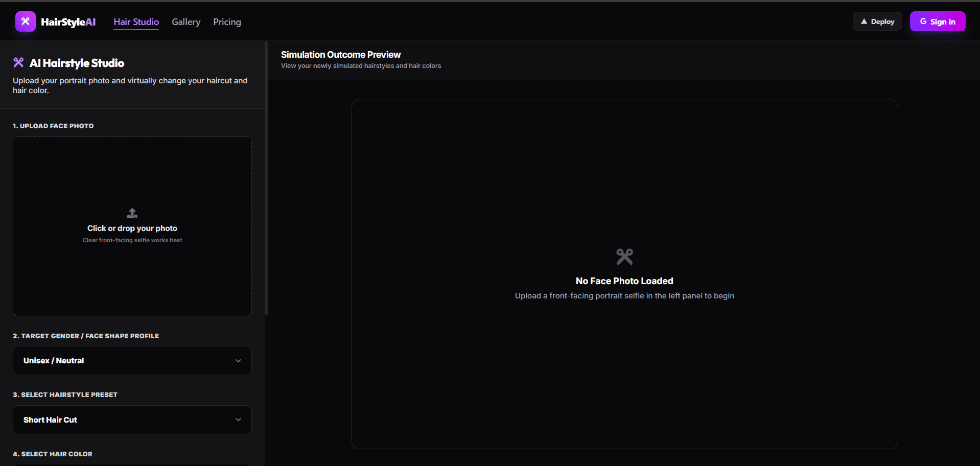Screen dimensions: 980x466
Task: Open the Short Hair Cut preset dropdown
Action: point(132,420)
